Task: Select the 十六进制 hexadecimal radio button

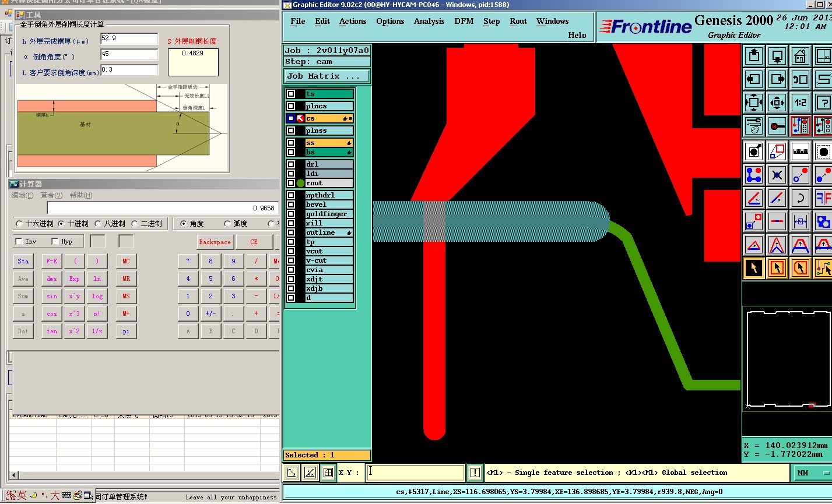Action: 19,224
